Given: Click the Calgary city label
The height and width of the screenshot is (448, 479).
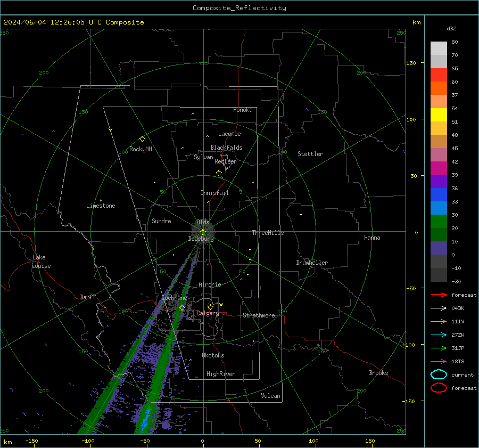Looking at the screenshot, I should coord(208,313).
